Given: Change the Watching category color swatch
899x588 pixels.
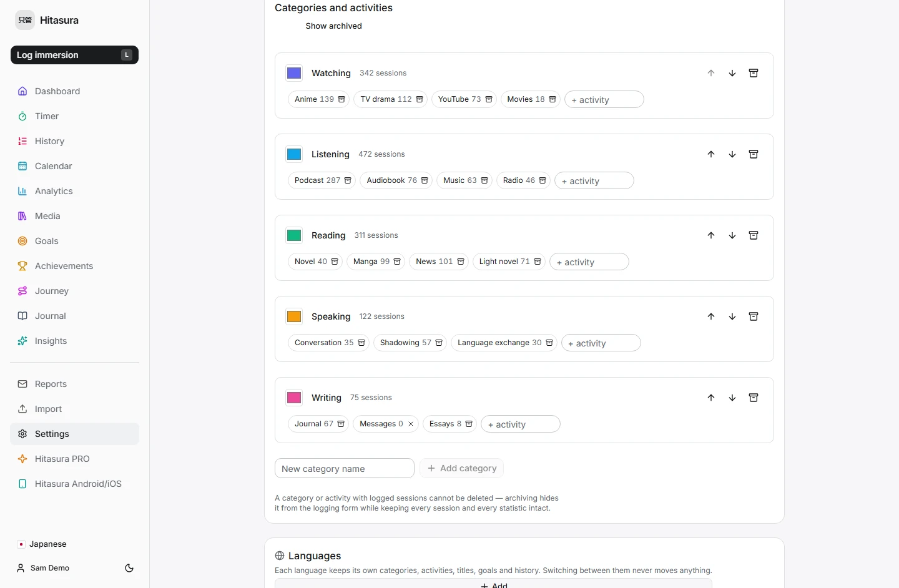Looking at the screenshot, I should [x=294, y=73].
